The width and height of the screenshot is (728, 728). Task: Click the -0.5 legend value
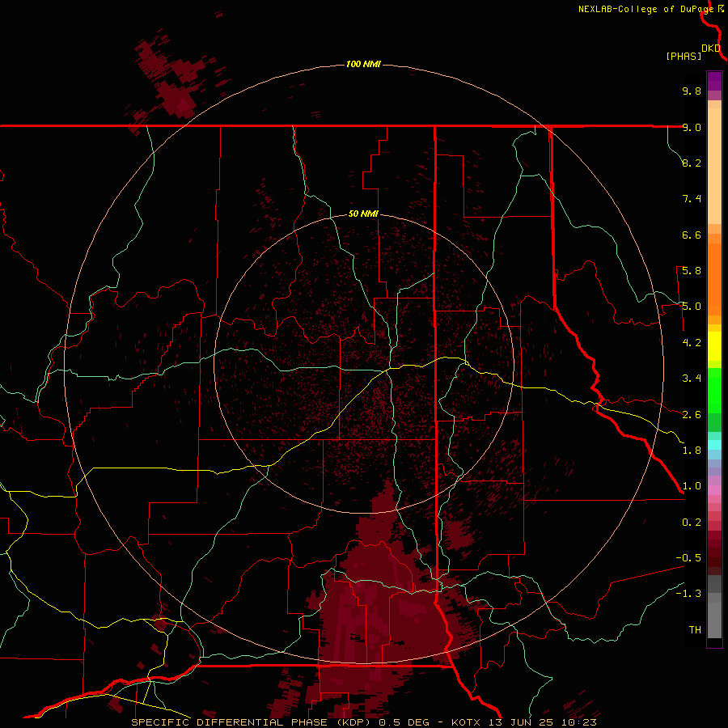tap(688, 558)
